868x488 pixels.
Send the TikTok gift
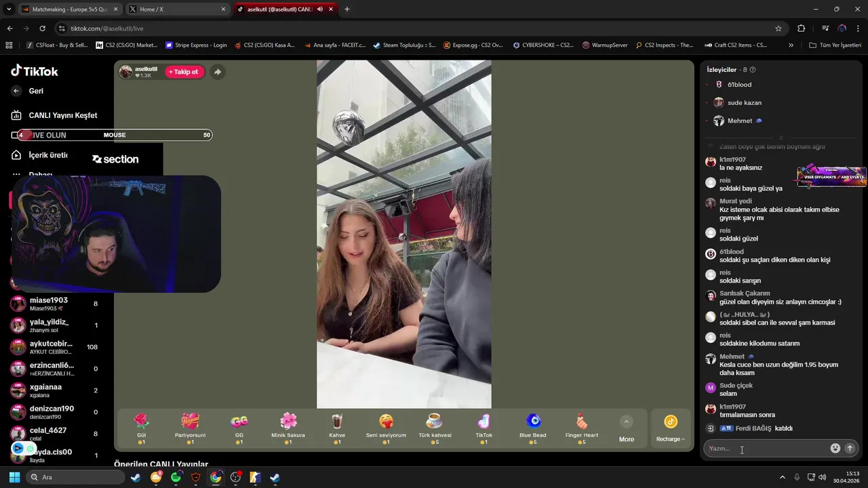point(484,428)
